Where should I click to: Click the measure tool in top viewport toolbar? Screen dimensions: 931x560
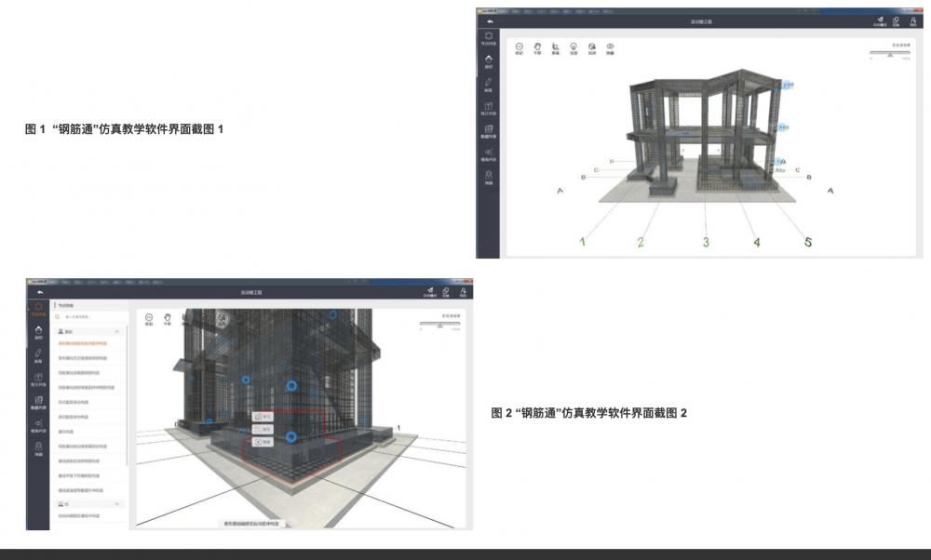tap(555, 47)
